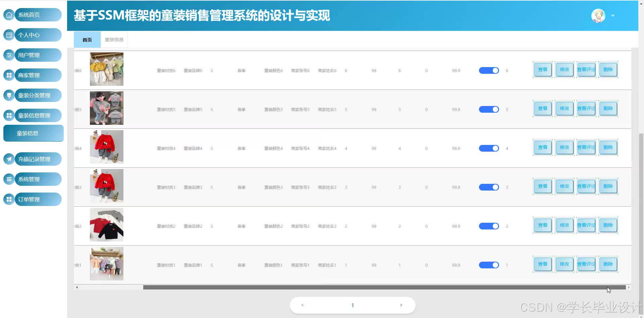Open the dropdown arrow next to avatar
Screen dimensions: 644x318
click(613, 16)
